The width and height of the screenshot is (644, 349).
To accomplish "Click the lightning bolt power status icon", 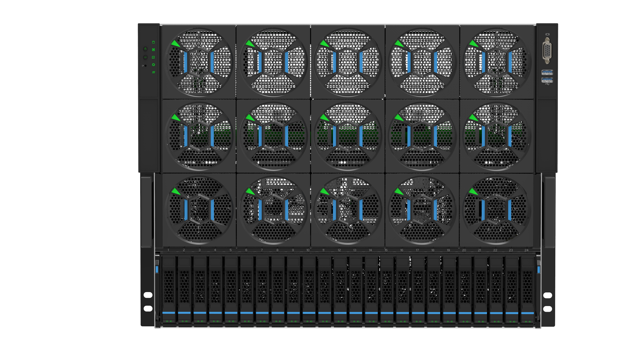I will click(153, 57).
